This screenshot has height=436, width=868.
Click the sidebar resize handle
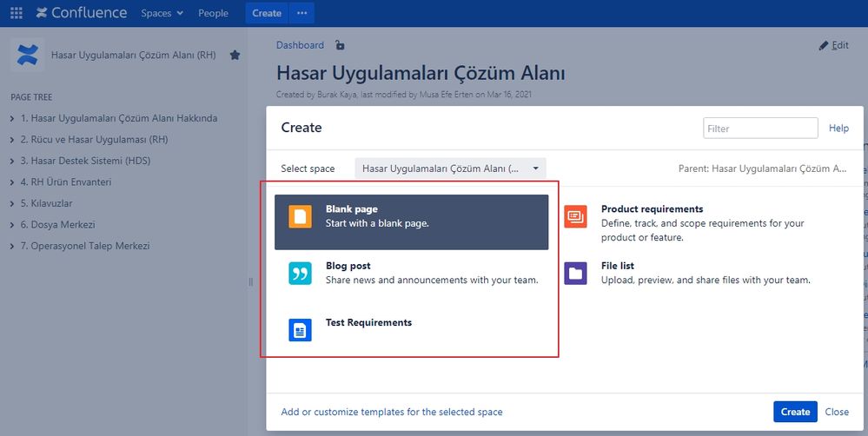(x=251, y=282)
